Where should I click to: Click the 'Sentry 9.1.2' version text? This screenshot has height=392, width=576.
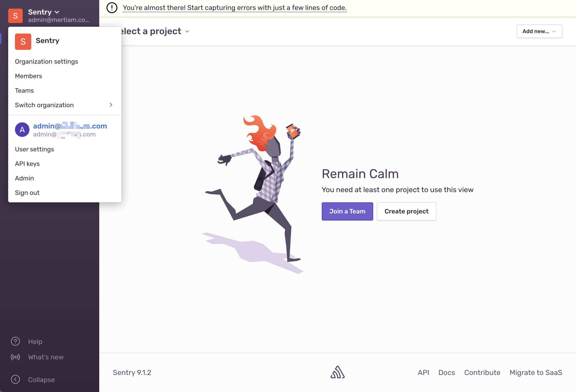[x=132, y=373]
